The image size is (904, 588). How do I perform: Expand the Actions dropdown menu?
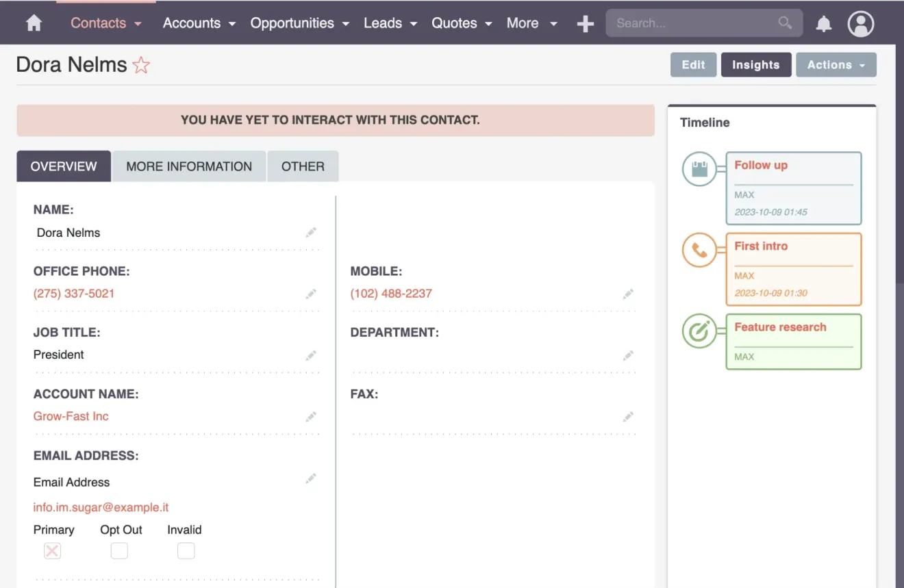coord(836,64)
